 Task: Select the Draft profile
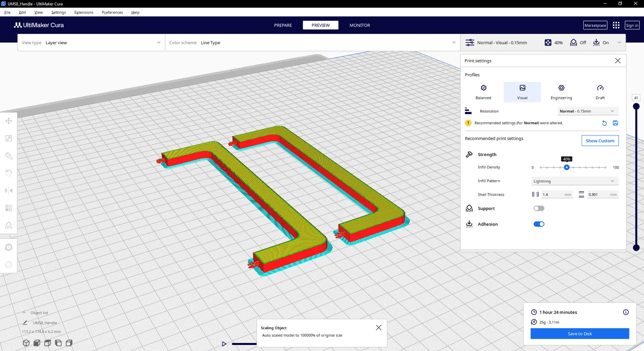(600, 92)
